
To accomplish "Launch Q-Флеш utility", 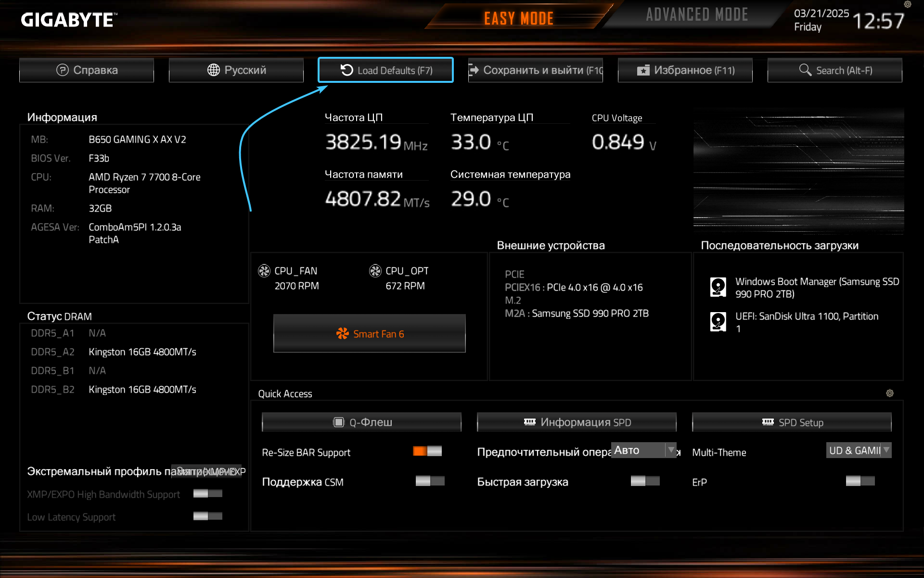I will [x=362, y=422].
